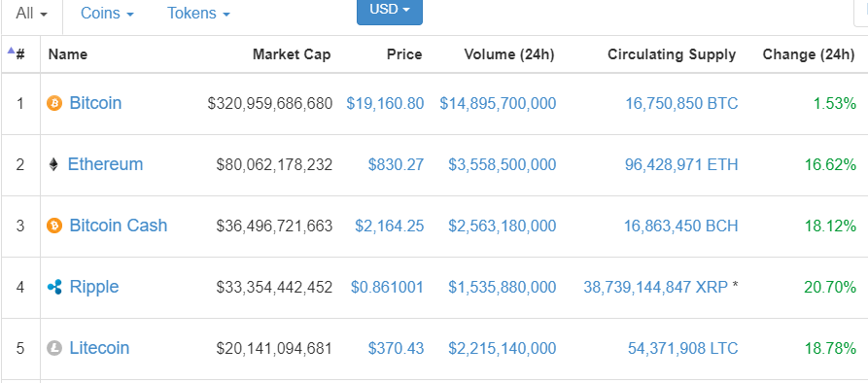This screenshot has width=868, height=383.
Task: Sort table by Volume (24h) header
Action: coord(509,54)
